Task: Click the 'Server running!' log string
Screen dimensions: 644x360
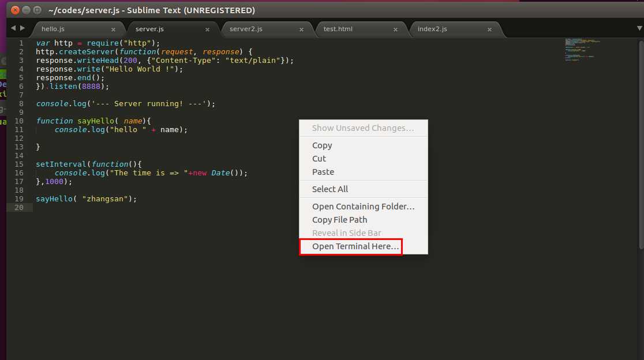Action: tap(148, 104)
